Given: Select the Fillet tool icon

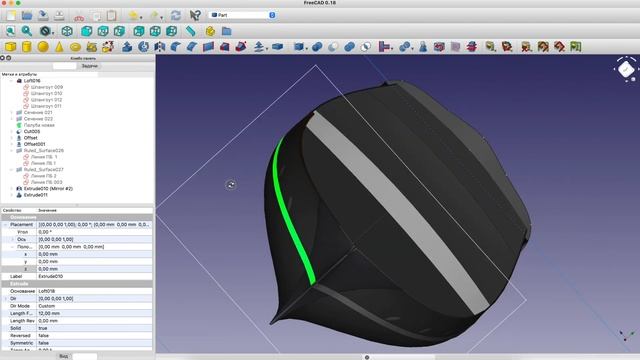Looking at the screenshot, I should pos(176,47).
